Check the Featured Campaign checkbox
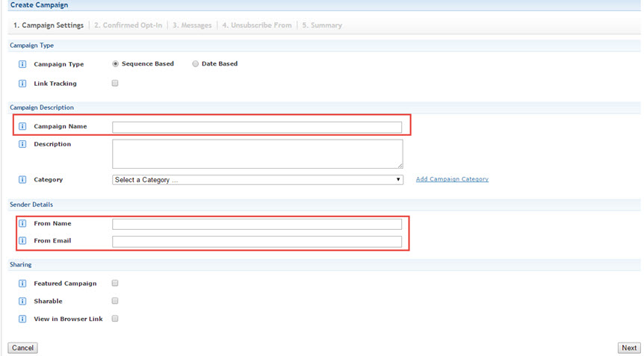This screenshot has height=356, width=644. pyautogui.click(x=115, y=284)
